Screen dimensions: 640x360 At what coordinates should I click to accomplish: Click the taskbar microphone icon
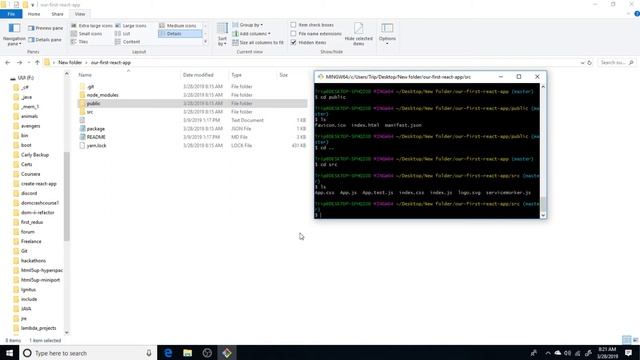pos(149,353)
